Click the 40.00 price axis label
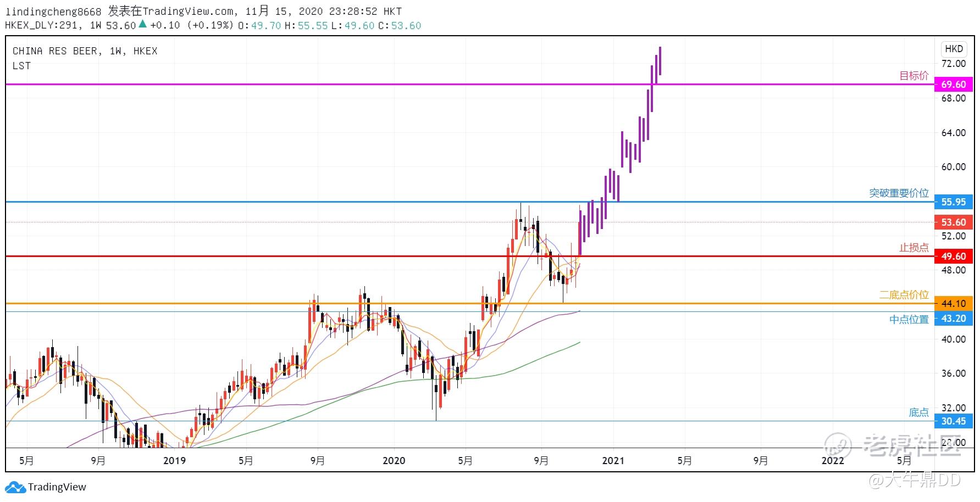The image size is (980, 502). pyautogui.click(x=954, y=339)
